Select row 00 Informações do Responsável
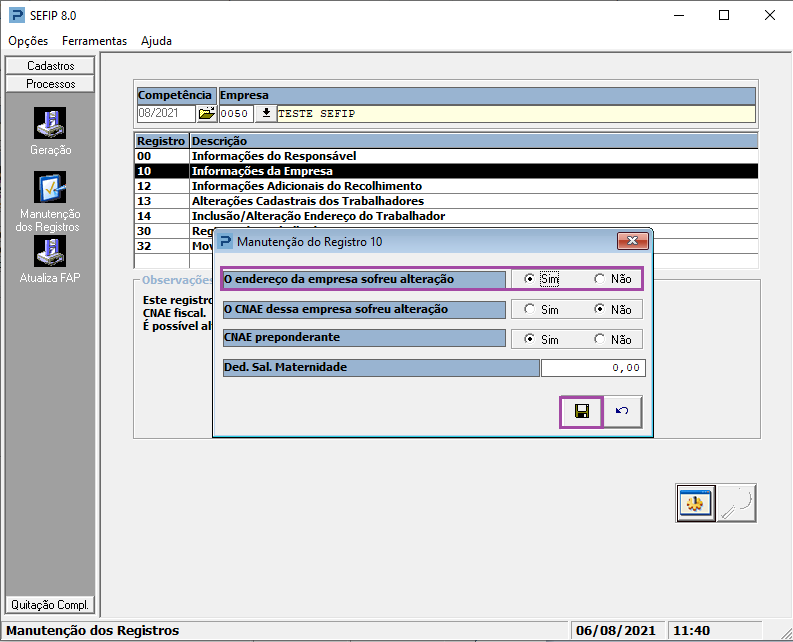The image size is (793, 642). pyautogui.click(x=447, y=156)
